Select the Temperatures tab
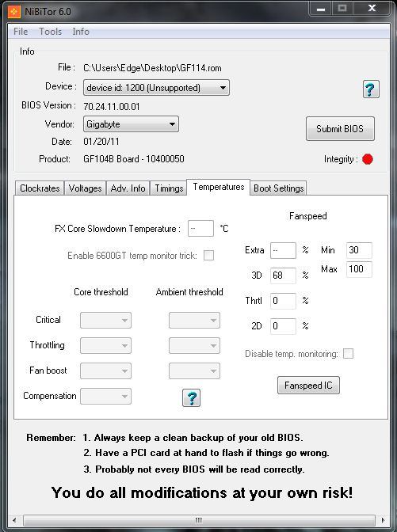397x532 pixels. coord(219,187)
